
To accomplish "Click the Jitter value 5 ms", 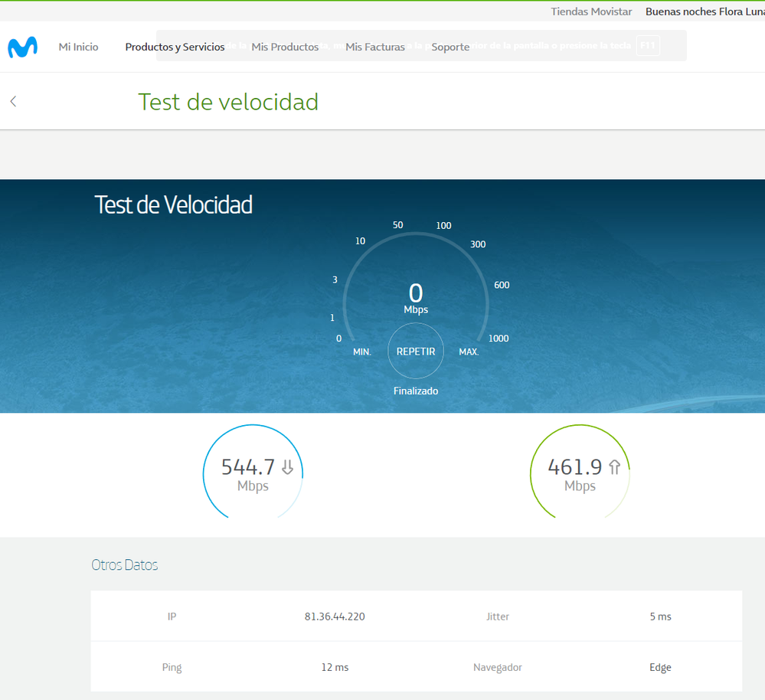I will click(660, 617).
